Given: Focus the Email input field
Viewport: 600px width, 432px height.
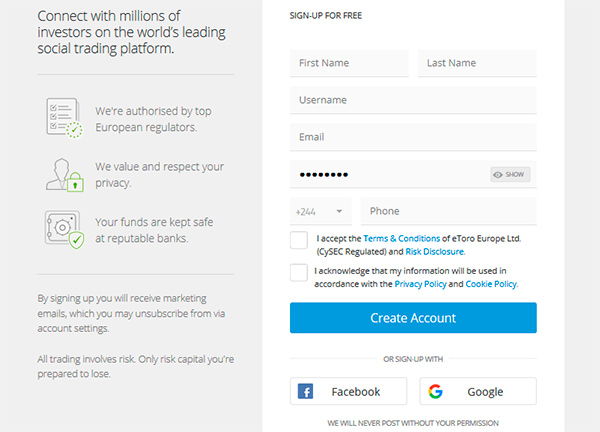Looking at the screenshot, I should point(413,137).
